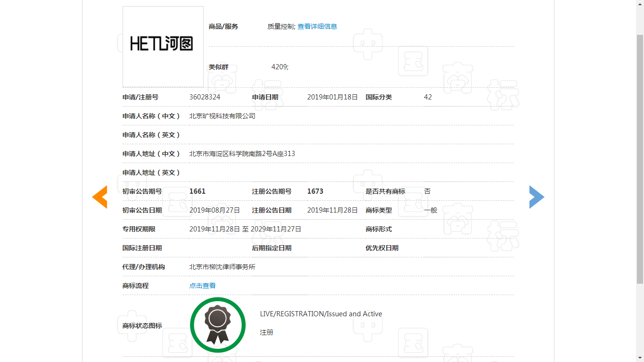
Task: Click the 初审公告日期 label
Action: point(142,210)
